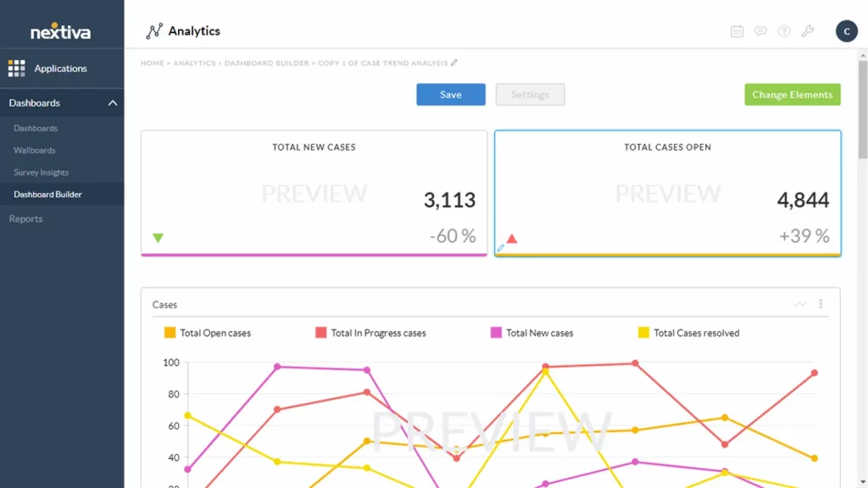Viewport: 868px width, 488px height.
Task: Collapse the Dashboards section in the sidebar
Action: point(111,103)
